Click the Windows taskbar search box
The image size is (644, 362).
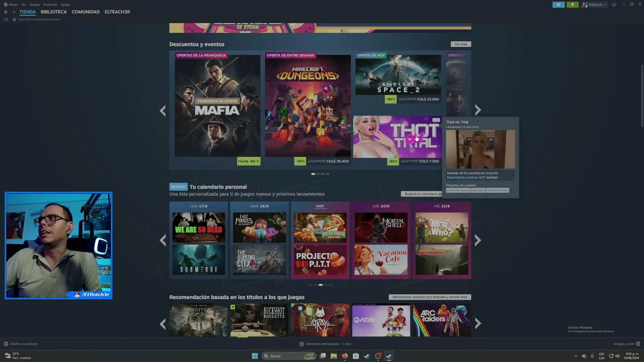289,356
